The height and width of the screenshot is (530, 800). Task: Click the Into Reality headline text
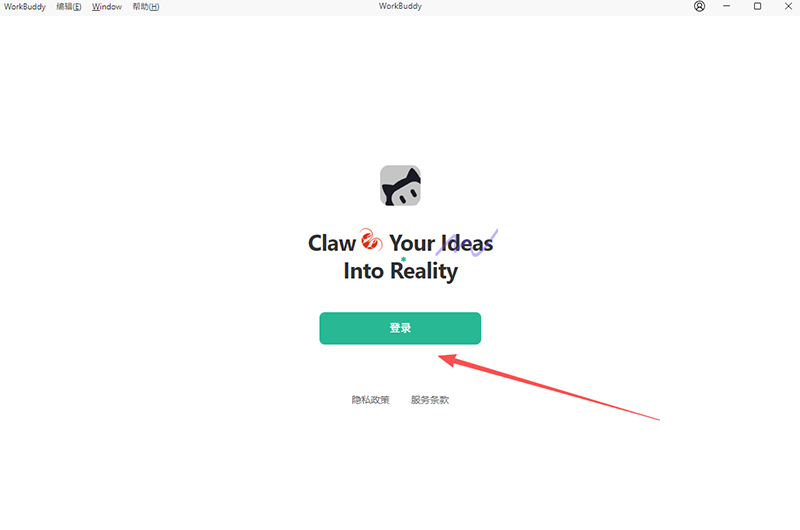tap(401, 271)
